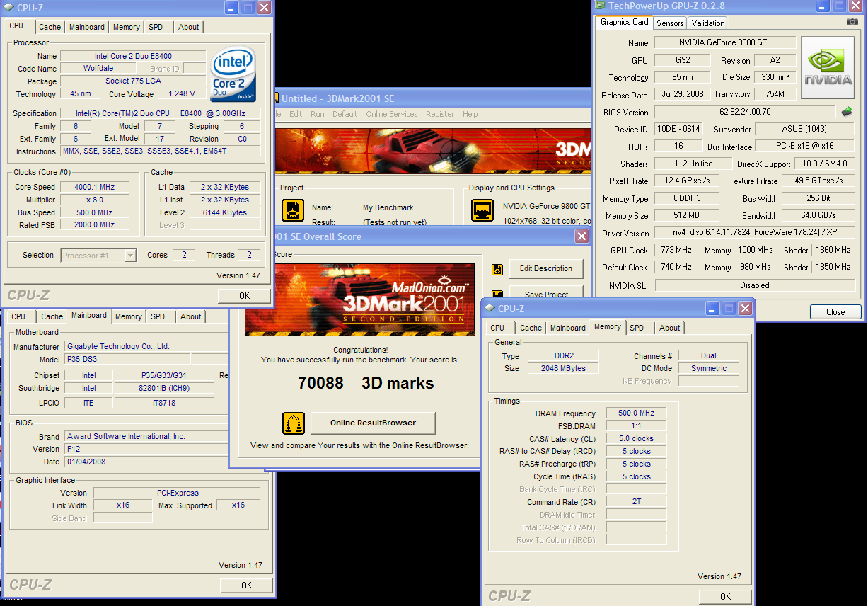Click the Core Voltage value 1.248 V

point(182,94)
